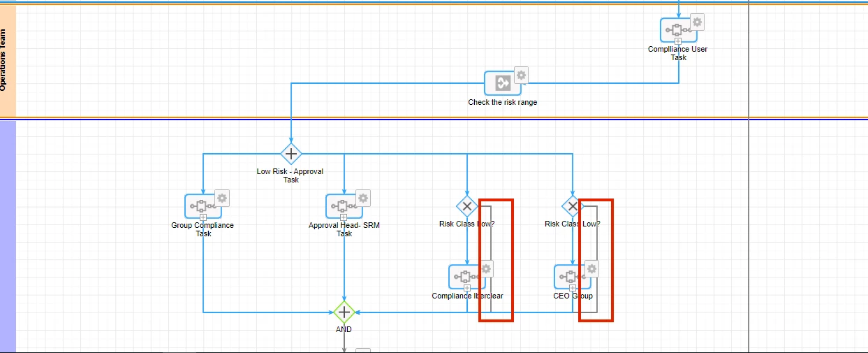Image resolution: width=868 pixels, height=353 pixels.
Task: Click the Low Risk - Approval Task label
Action: tap(290, 175)
